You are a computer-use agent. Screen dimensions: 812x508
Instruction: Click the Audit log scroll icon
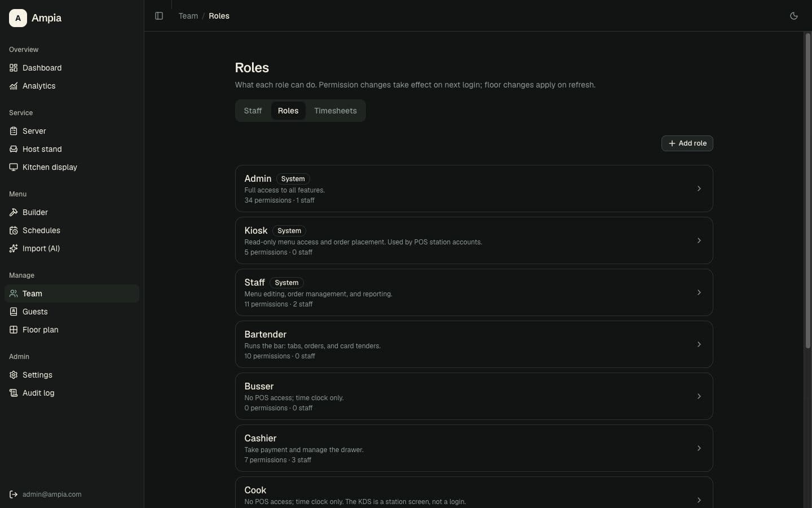[x=14, y=393]
